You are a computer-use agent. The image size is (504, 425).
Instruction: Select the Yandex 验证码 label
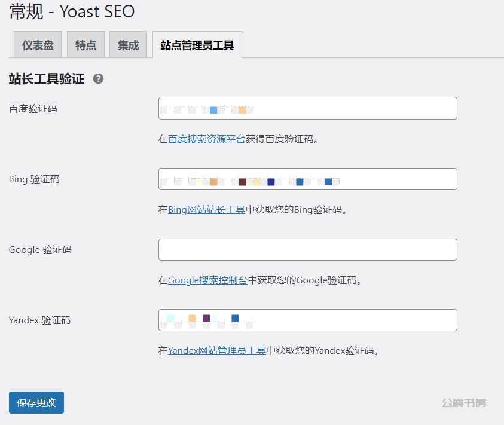[x=39, y=320]
